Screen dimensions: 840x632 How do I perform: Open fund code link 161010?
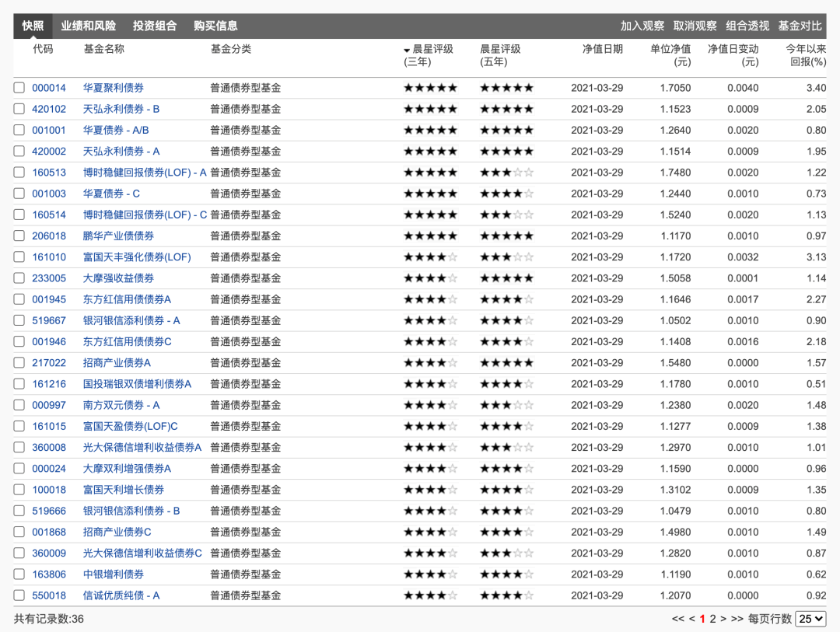click(x=49, y=257)
